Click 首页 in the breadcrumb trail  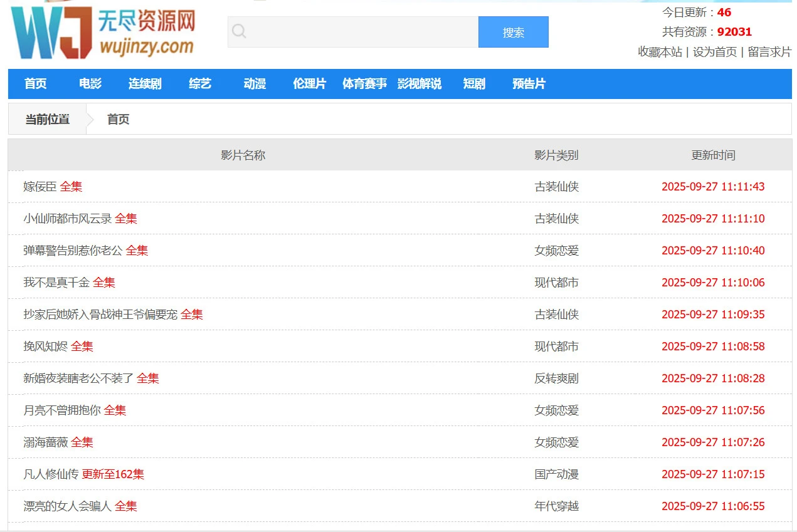click(x=117, y=119)
